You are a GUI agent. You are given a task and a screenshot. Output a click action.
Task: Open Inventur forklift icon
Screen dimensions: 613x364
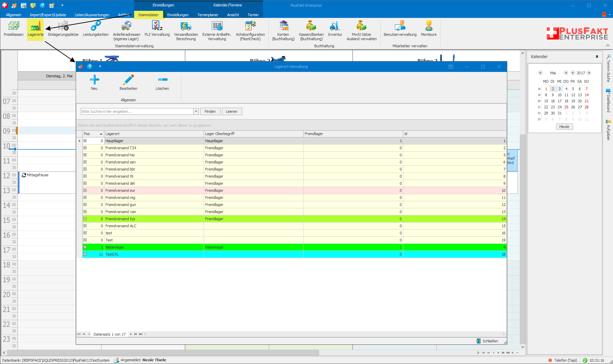[x=335, y=26]
